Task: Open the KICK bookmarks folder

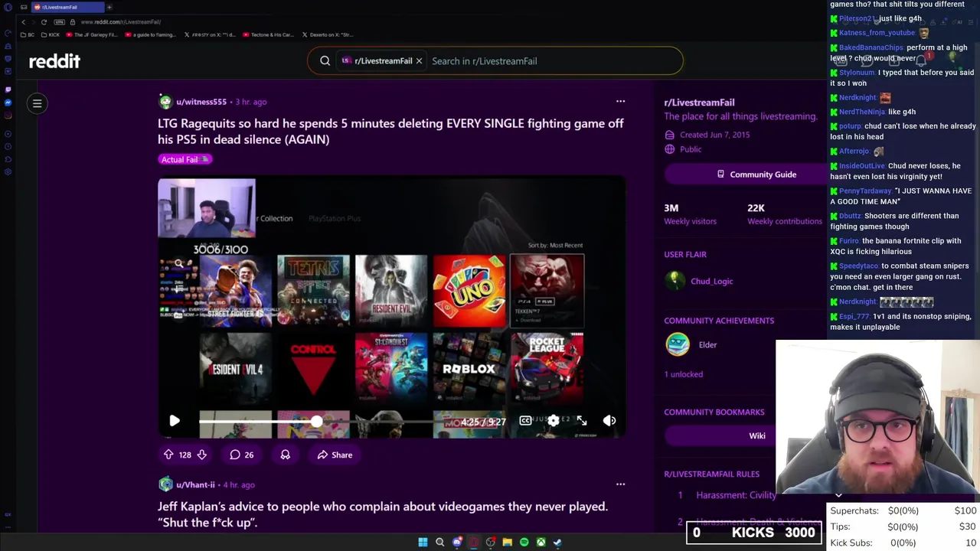Action: tap(51, 34)
